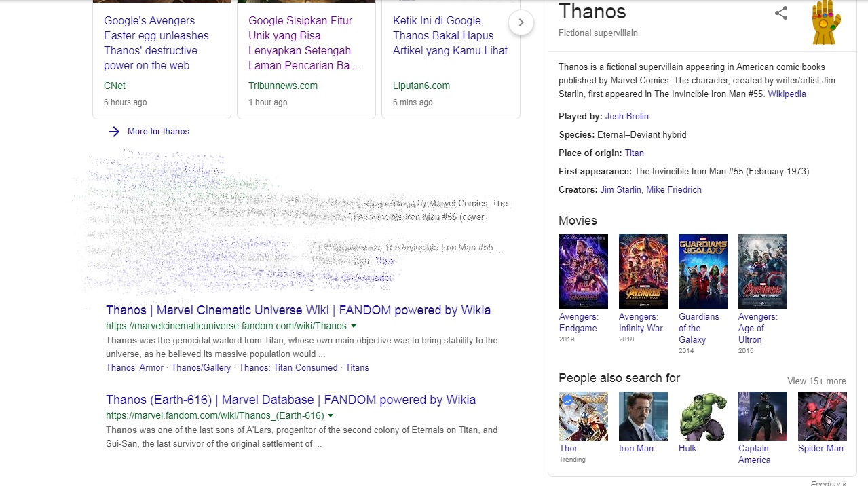
Task: Open the Titans sitelink
Action: 357,367
